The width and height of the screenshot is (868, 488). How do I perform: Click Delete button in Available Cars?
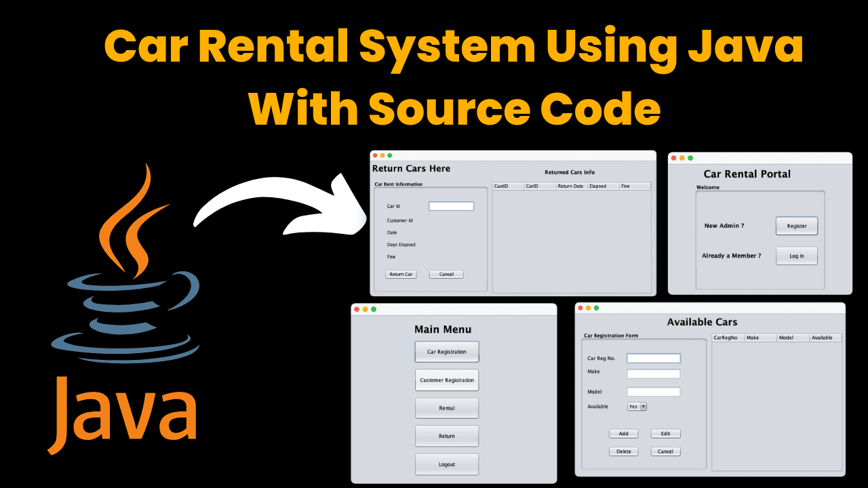[624, 451]
